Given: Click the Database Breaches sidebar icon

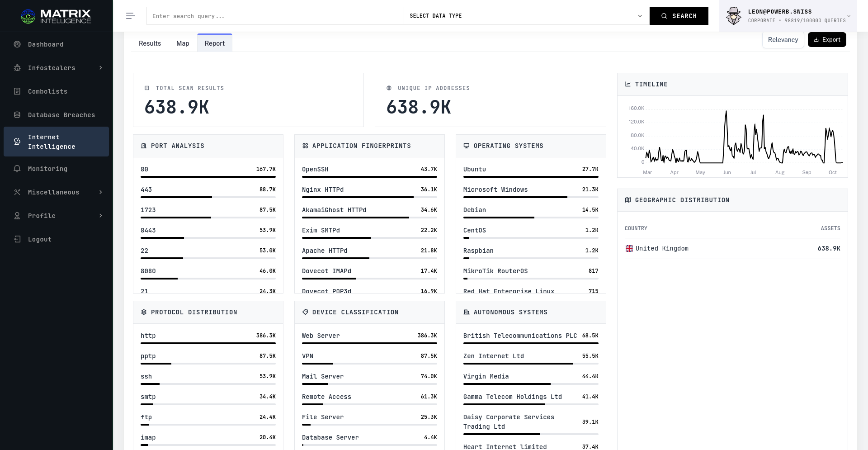Looking at the screenshot, I should point(17,115).
